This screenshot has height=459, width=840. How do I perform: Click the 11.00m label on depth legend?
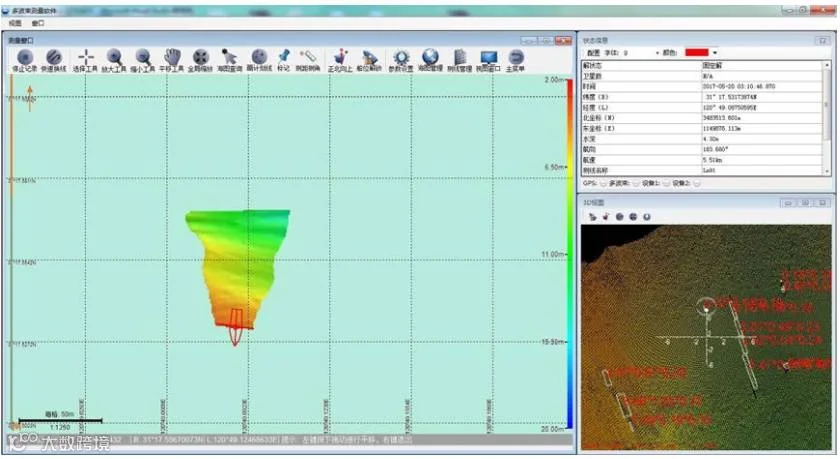tap(553, 254)
